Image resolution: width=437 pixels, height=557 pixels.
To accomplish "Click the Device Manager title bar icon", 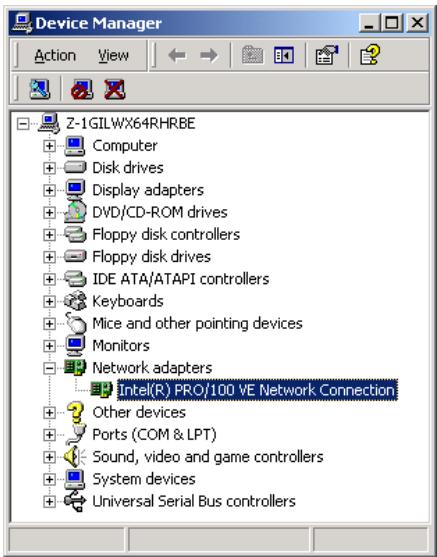I will pyautogui.click(x=22, y=23).
